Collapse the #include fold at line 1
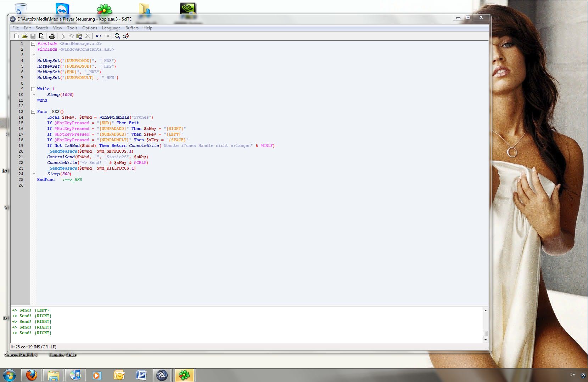This screenshot has width=588, height=382. point(33,44)
